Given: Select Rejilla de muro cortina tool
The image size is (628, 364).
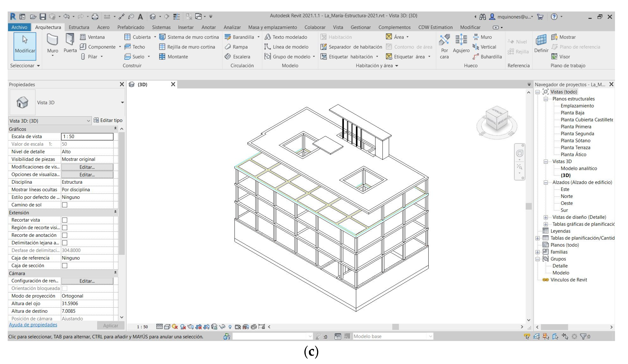Looking at the screenshot, I should pos(187,47).
